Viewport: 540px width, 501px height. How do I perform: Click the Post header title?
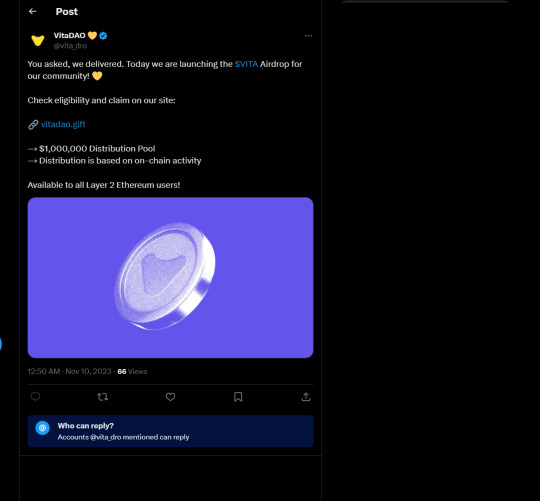(x=67, y=12)
